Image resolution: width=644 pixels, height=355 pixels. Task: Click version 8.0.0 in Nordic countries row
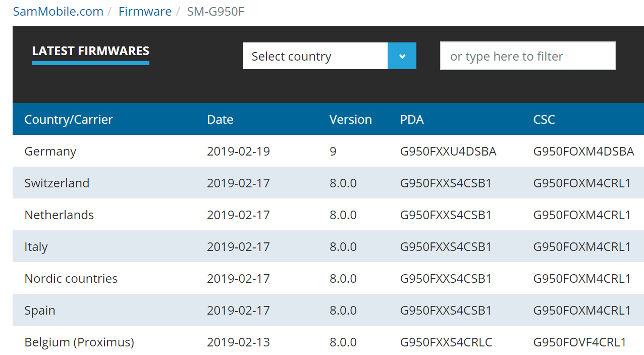343,279
